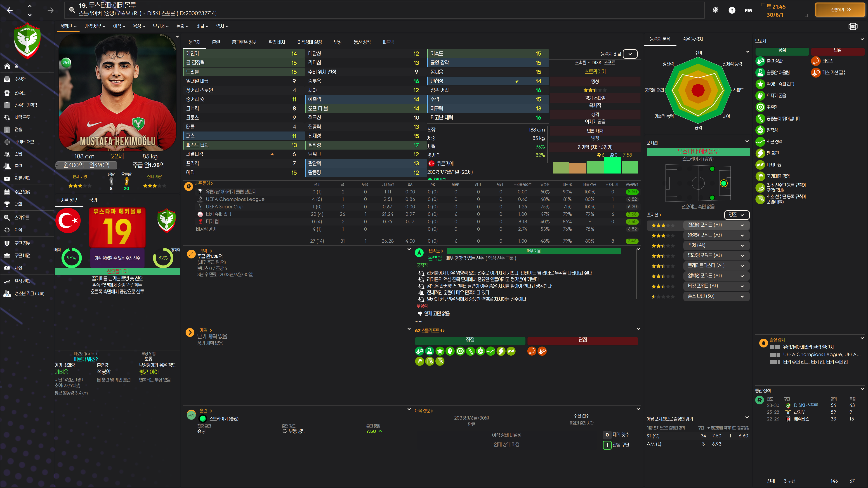The image size is (868, 488).
Task: Click the back arrow navigation icon
Action: tap(10, 10)
